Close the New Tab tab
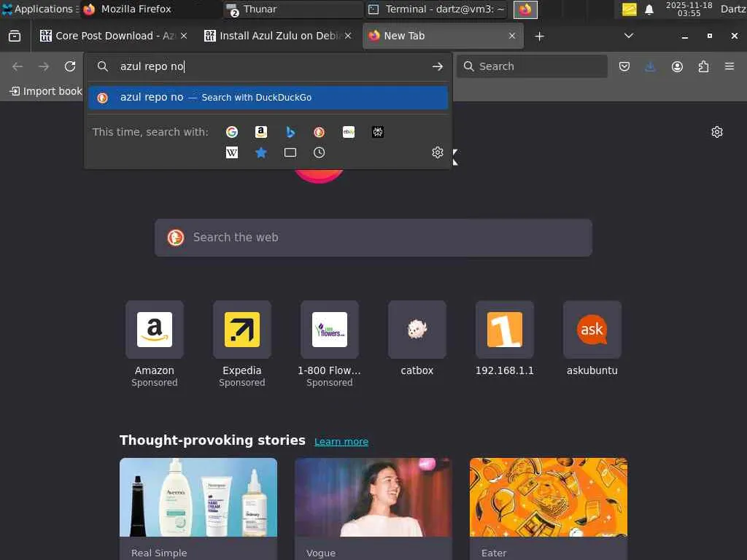Viewport: 747px width, 560px height. (512, 36)
